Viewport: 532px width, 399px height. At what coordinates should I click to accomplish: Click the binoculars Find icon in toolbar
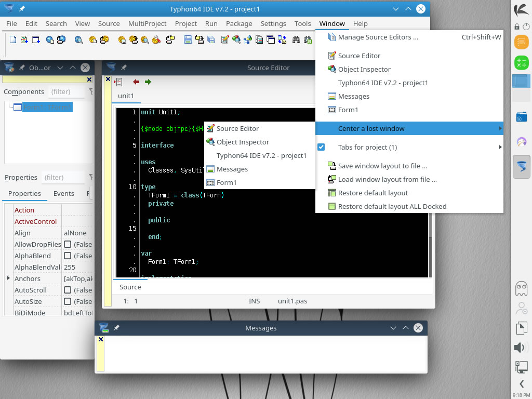click(x=296, y=39)
